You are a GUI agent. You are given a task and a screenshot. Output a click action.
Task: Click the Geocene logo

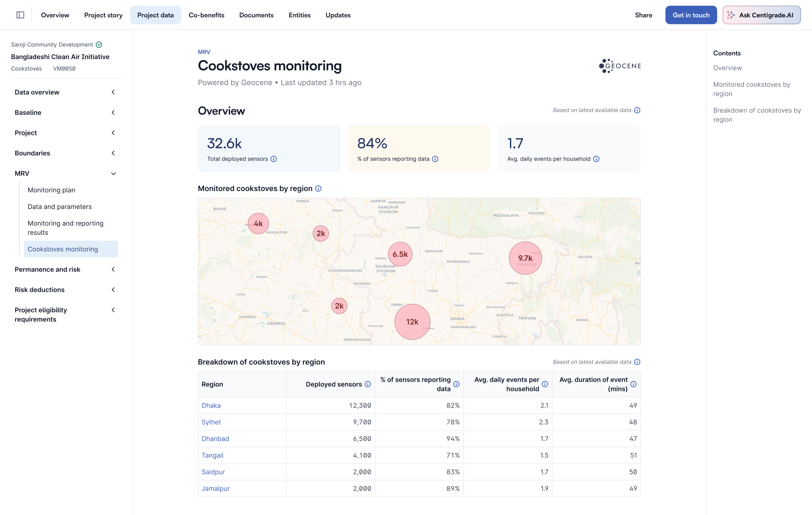620,66
